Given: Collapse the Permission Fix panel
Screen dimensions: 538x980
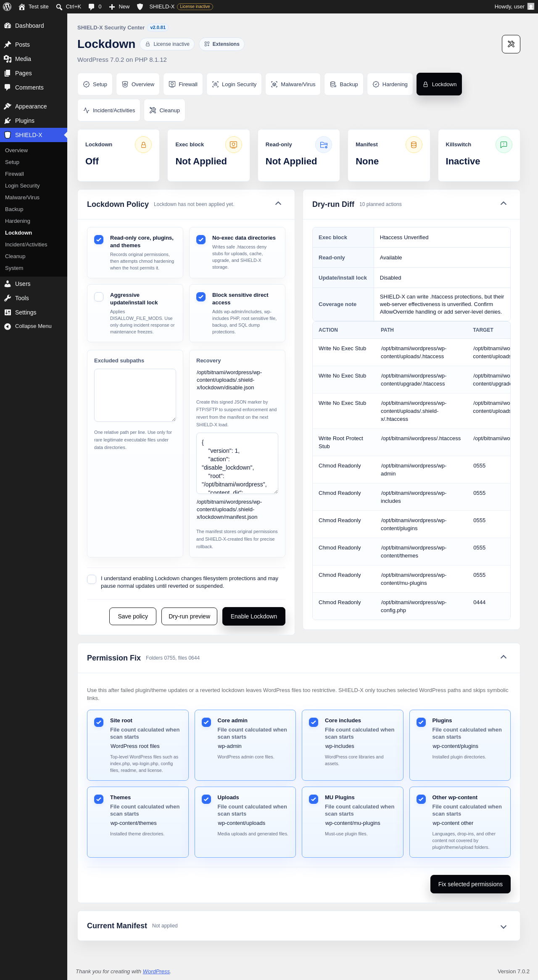Looking at the screenshot, I should tap(504, 657).
